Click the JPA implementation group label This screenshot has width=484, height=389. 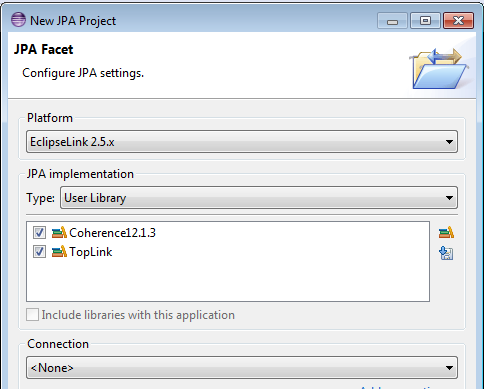80,174
